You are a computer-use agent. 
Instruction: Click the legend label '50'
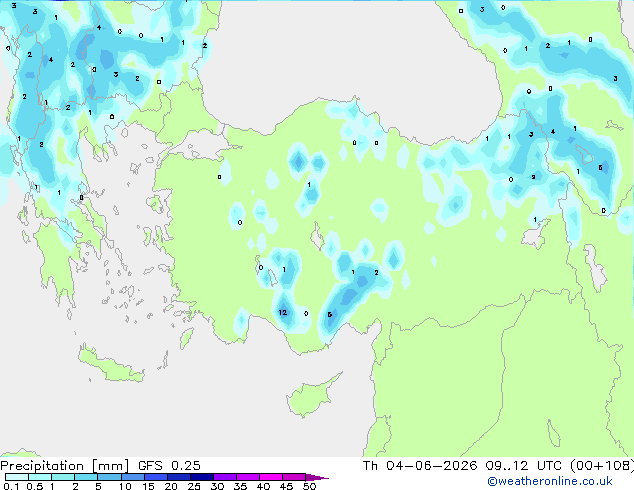pos(309,486)
